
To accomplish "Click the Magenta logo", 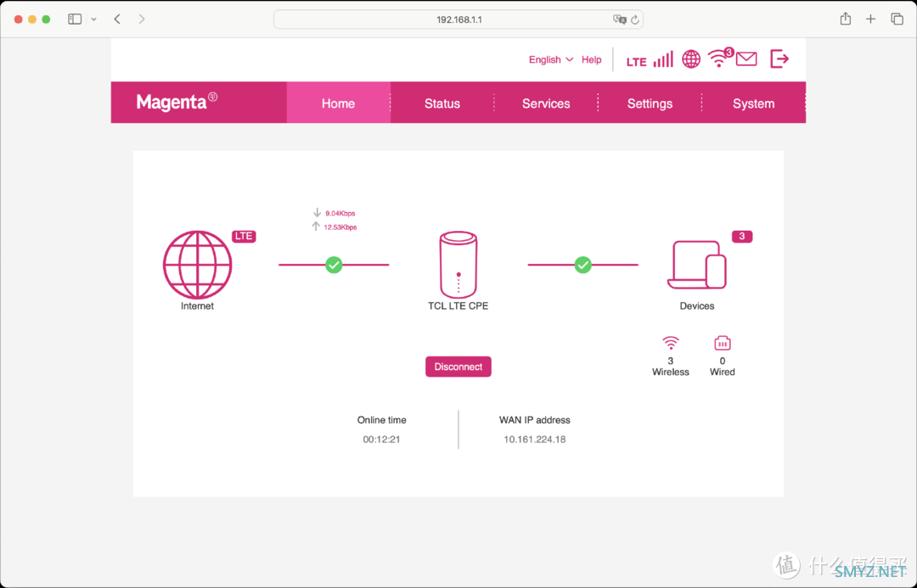I will click(x=177, y=102).
